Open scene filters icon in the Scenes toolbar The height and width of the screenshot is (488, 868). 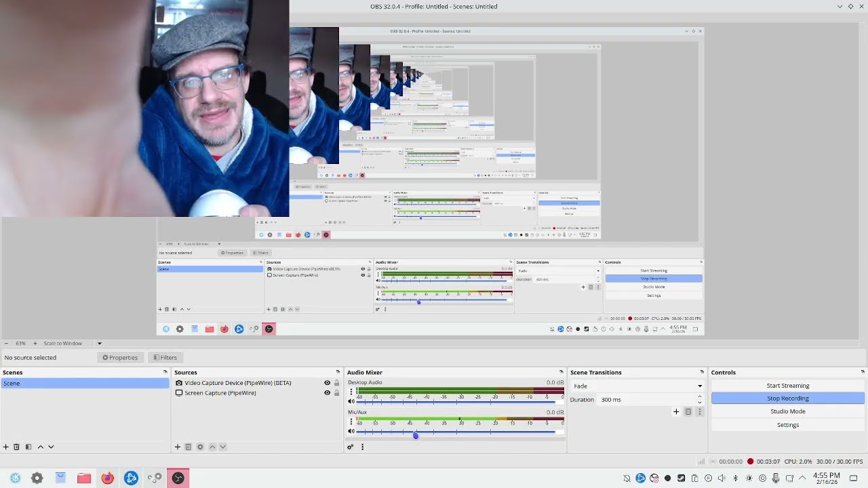(x=28, y=447)
